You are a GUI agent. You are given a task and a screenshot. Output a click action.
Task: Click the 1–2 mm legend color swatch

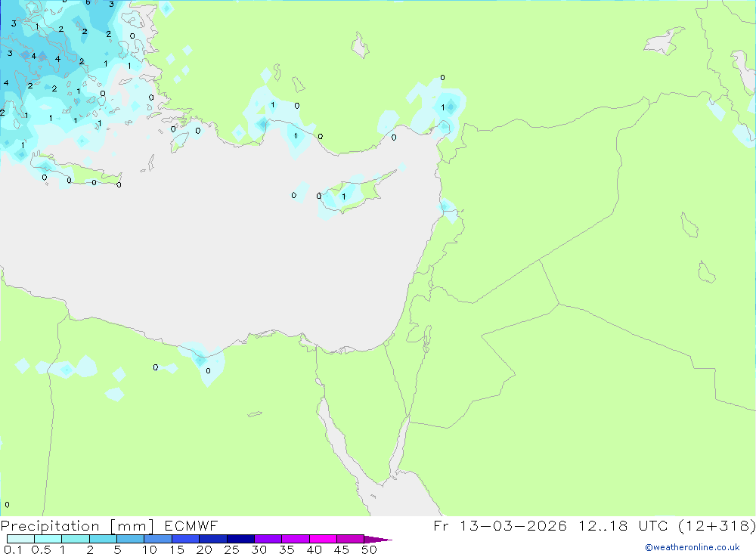click(76, 539)
